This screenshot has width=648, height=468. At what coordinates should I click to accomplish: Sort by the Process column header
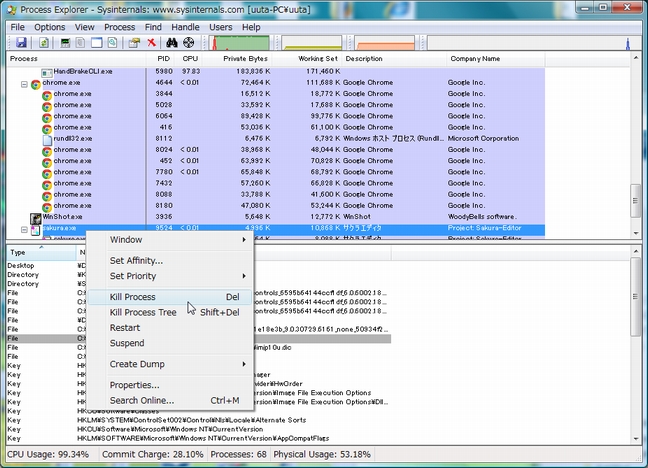[76, 59]
